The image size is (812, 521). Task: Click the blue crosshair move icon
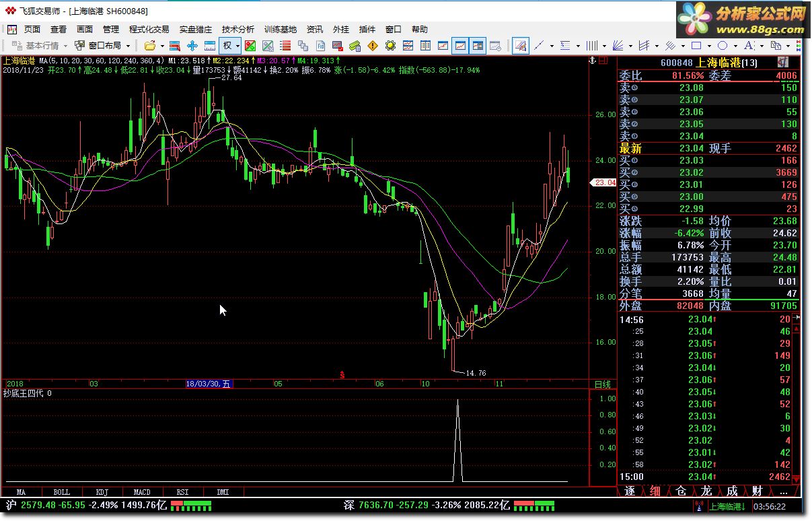pos(192,46)
